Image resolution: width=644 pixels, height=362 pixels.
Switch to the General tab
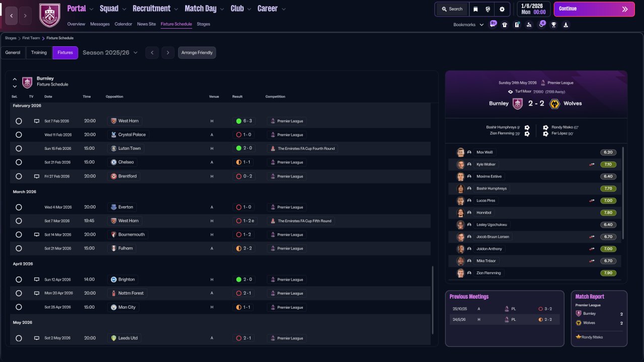click(x=13, y=53)
